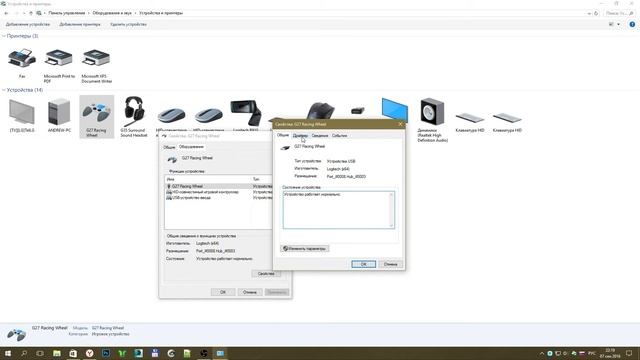This screenshot has height=360, width=640.
Task: Click the РУС language indicator
Action: point(591,353)
